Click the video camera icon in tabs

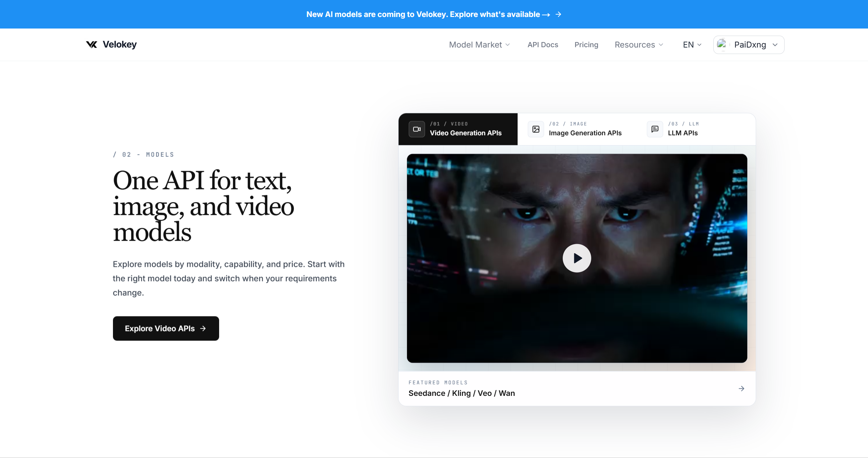pyautogui.click(x=417, y=129)
